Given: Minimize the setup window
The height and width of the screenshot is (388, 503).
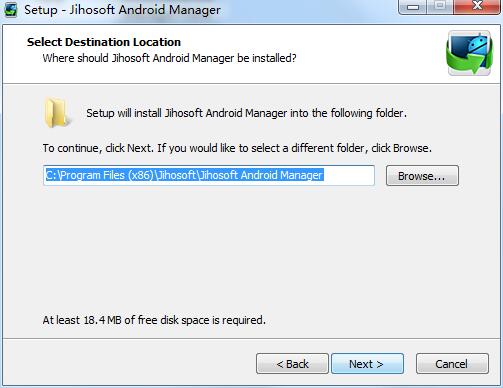Looking at the screenshot, I should [413, 7].
